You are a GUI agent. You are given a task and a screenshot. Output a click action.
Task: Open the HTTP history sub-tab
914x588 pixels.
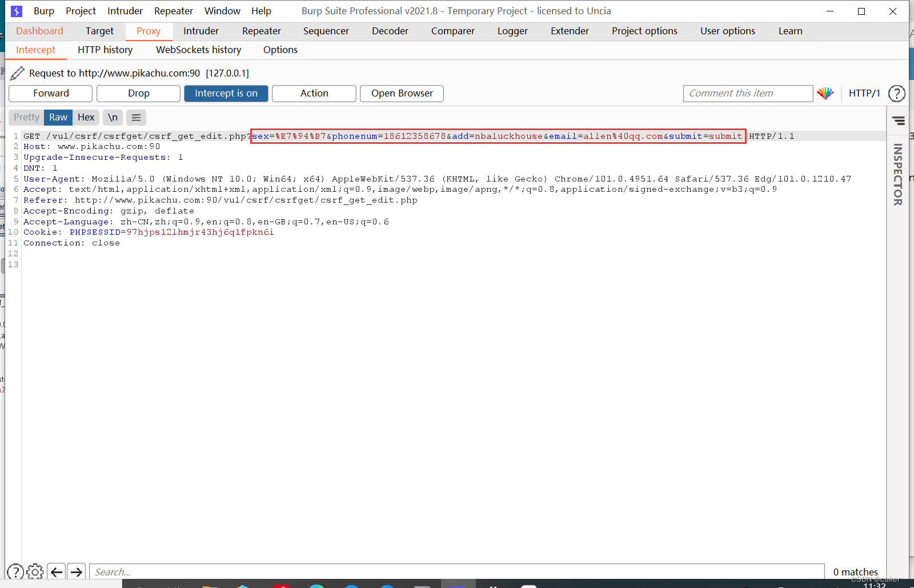(105, 50)
